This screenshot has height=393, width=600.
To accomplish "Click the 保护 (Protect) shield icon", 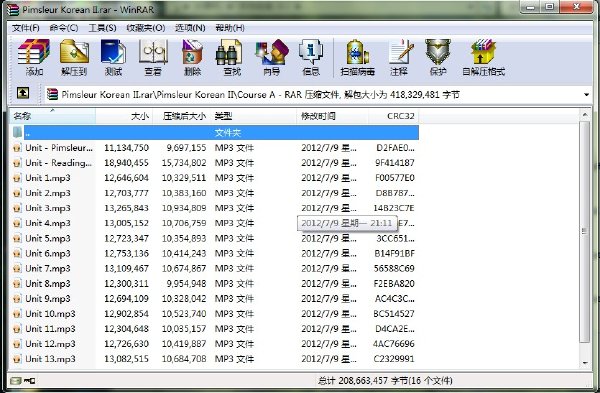I will [x=438, y=57].
